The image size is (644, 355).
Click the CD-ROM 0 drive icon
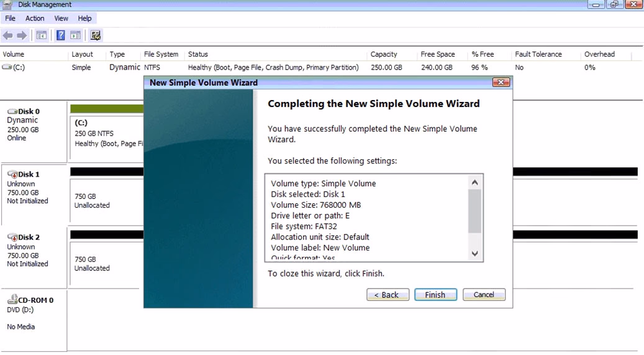pos(13,300)
